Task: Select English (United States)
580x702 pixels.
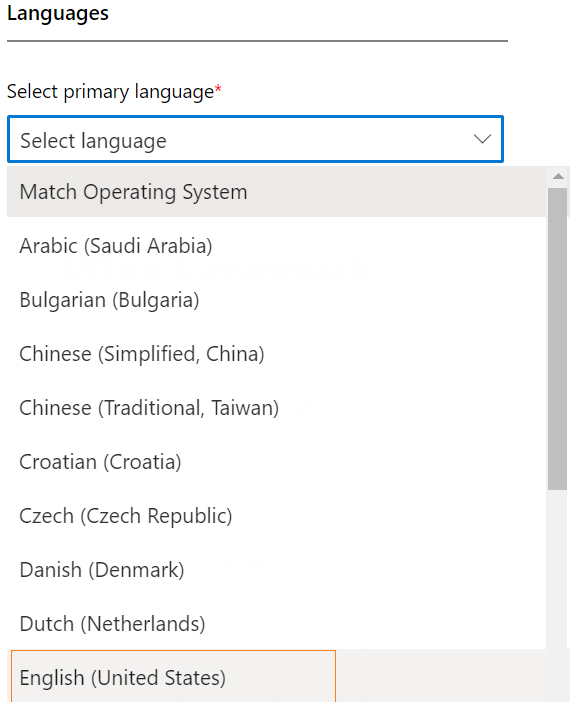Action: 173,677
